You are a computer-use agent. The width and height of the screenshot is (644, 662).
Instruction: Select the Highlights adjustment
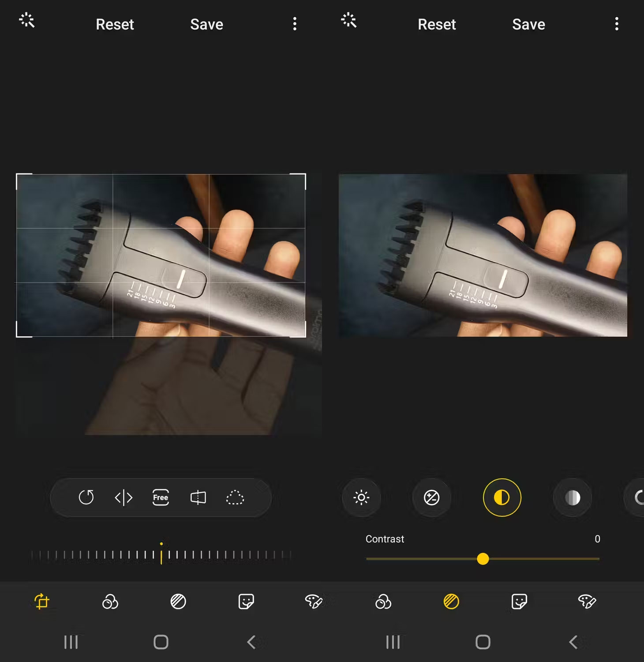572,497
